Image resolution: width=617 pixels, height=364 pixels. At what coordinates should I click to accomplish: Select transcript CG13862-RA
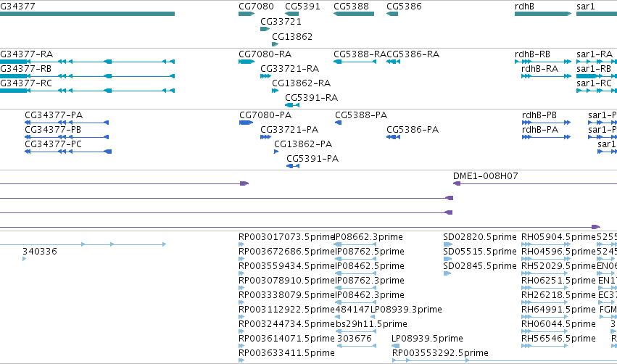(x=275, y=91)
